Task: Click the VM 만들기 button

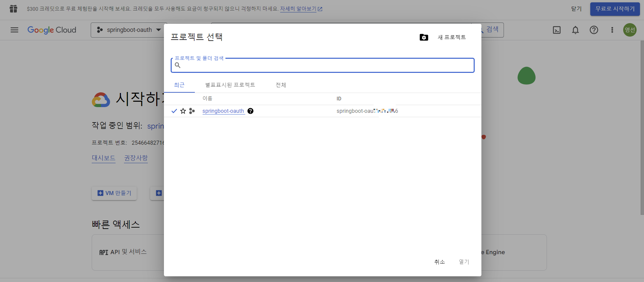Action: click(x=114, y=193)
